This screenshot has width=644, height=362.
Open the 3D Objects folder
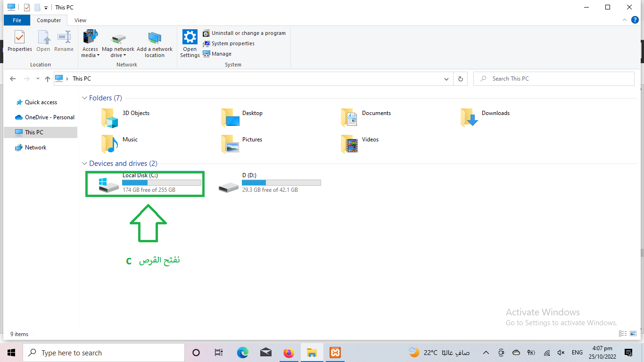pos(126,117)
